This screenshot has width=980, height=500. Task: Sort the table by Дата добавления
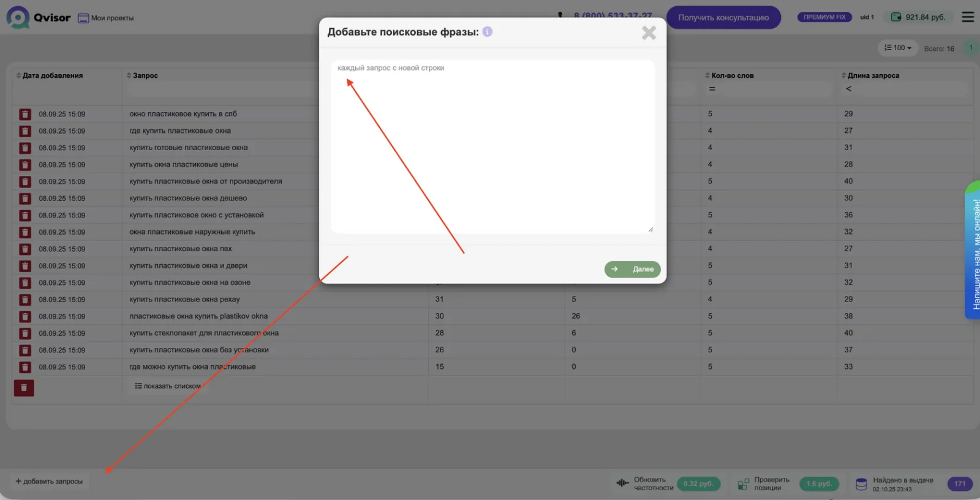coord(50,76)
